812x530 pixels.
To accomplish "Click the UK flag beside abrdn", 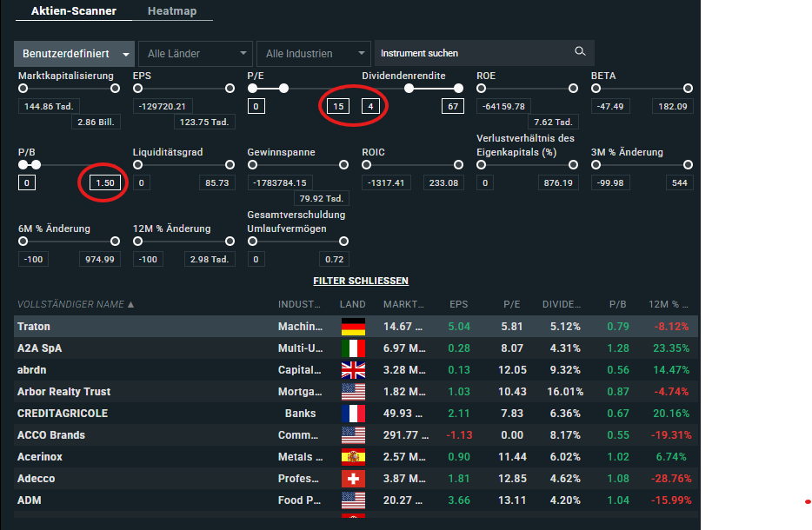I will click(353, 369).
